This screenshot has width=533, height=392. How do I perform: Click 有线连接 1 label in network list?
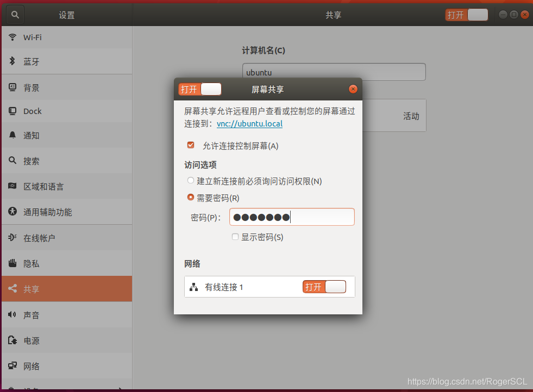click(x=224, y=287)
